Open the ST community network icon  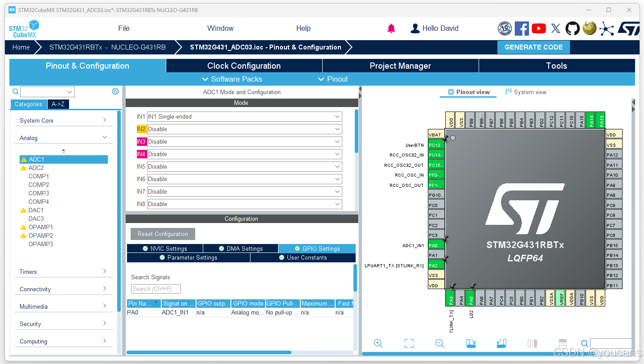click(606, 29)
